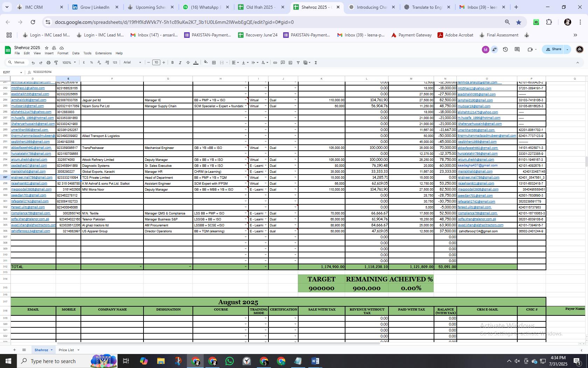
Task: Star the Shehroz 2025 document
Action: tap(47, 48)
